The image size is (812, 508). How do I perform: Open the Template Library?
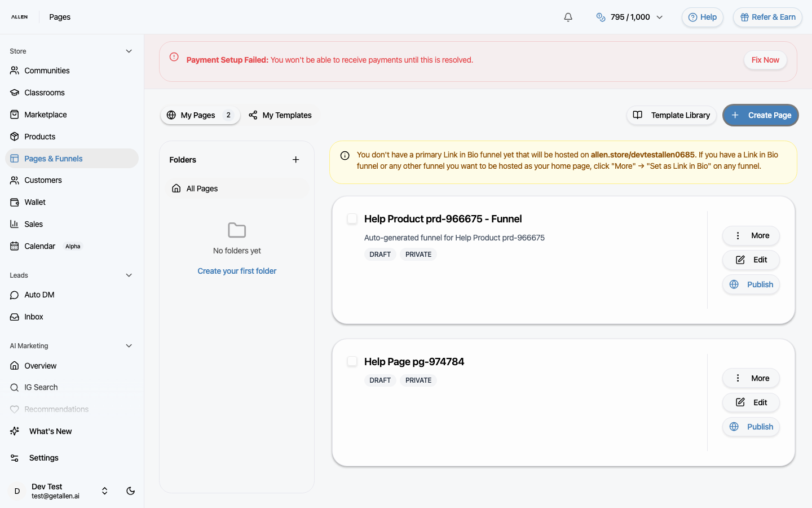[671, 115]
